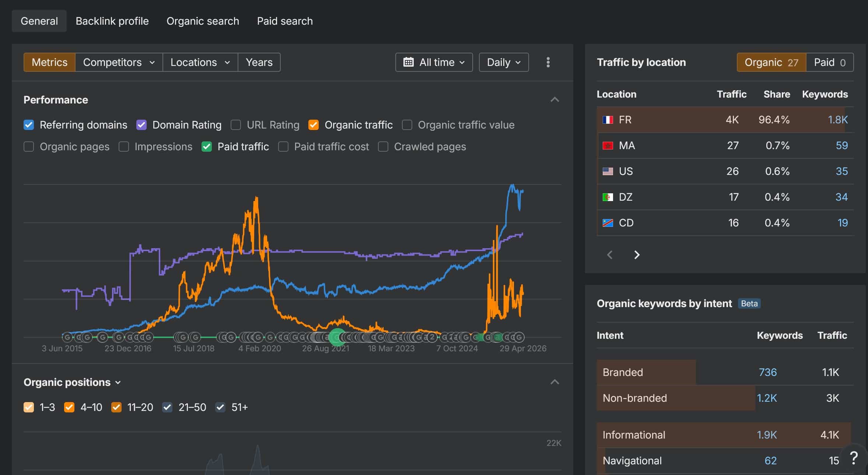Click the help question mark button
The image size is (868, 475).
click(854, 458)
